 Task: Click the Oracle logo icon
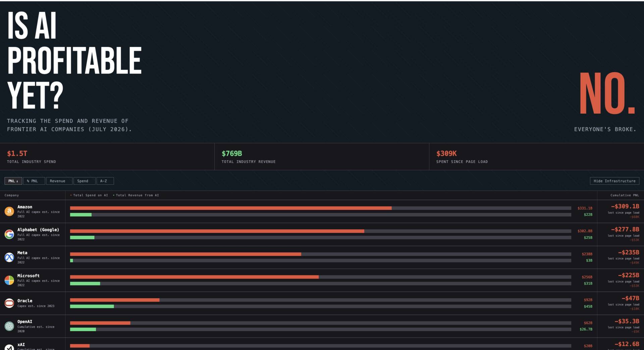coord(9,303)
